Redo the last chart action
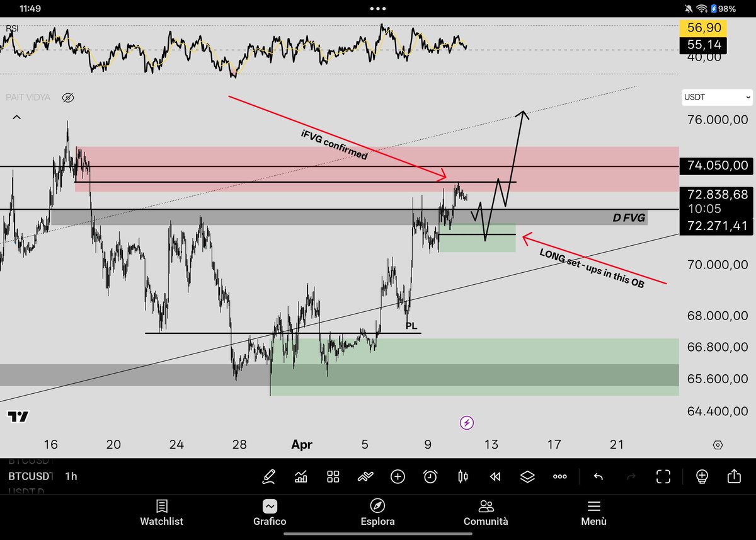Image resolution: width=756 pixels, height=540 pixels. (631, 476)
